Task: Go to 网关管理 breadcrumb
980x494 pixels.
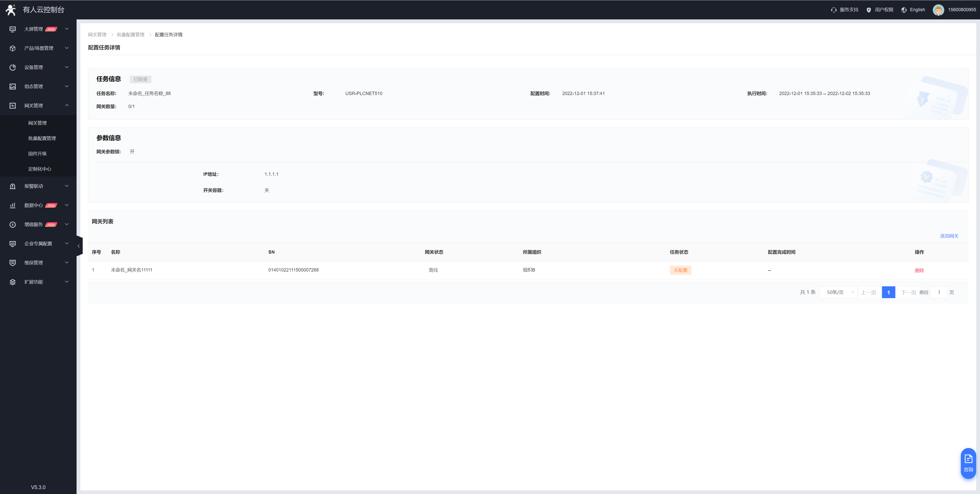Action: pos(97,35)
